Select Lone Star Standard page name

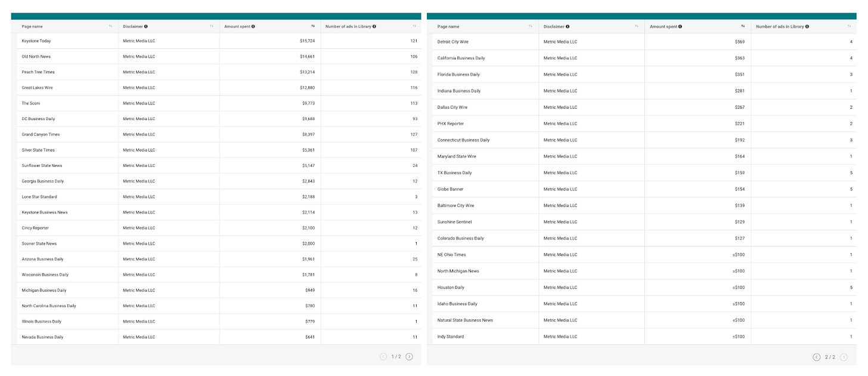click(x=39, y=196)
